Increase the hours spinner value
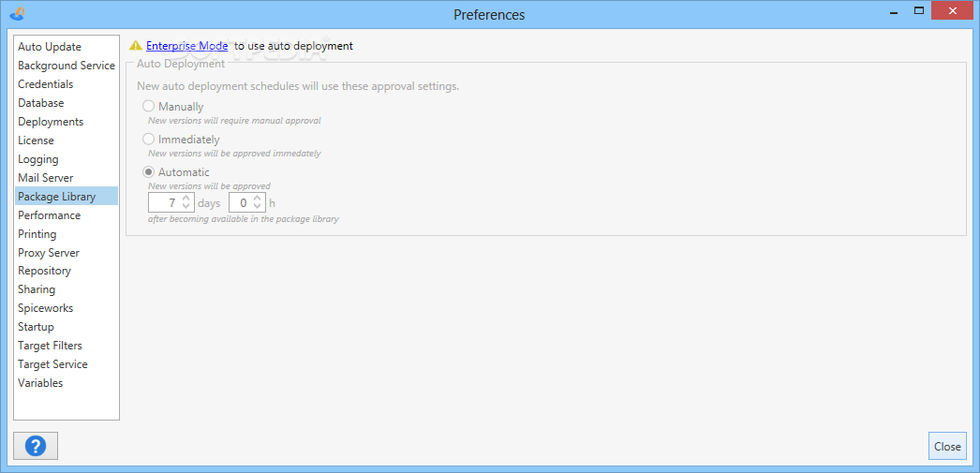Image resolution: width=980 pixels, height=473 pixels. [x=257, y=199]
